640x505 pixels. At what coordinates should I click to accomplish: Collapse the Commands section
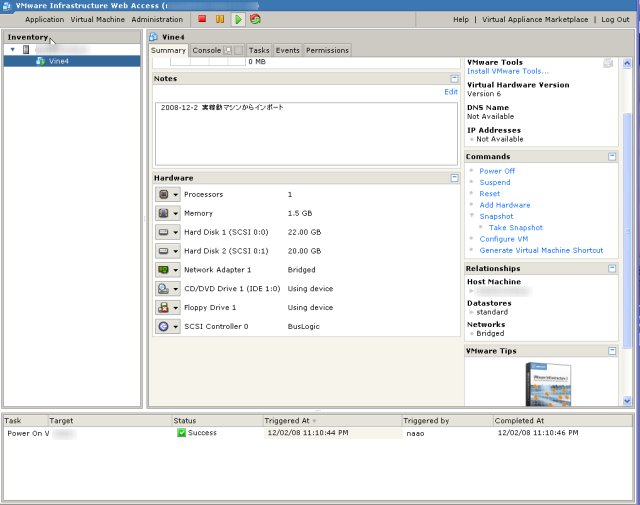click(x=612, y=156)
